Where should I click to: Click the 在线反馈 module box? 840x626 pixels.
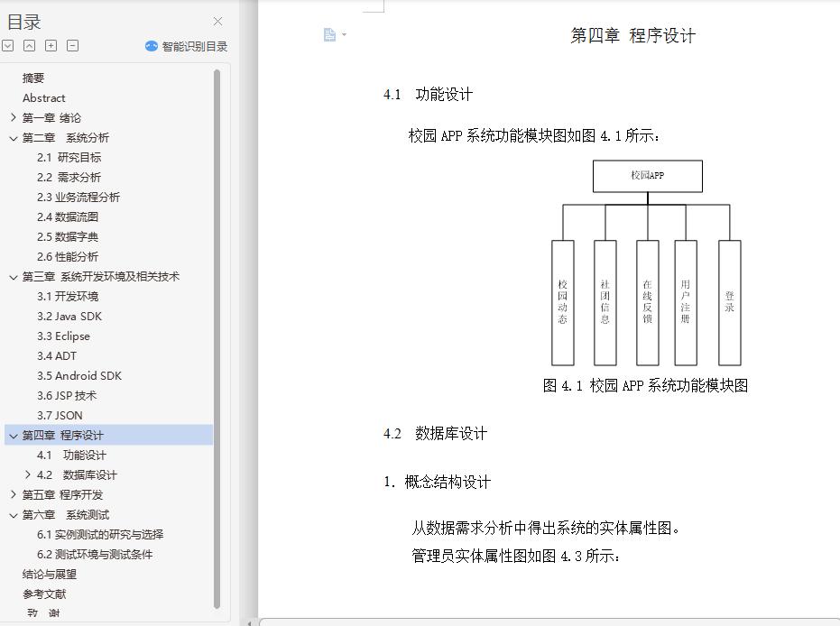pos(647,302)
